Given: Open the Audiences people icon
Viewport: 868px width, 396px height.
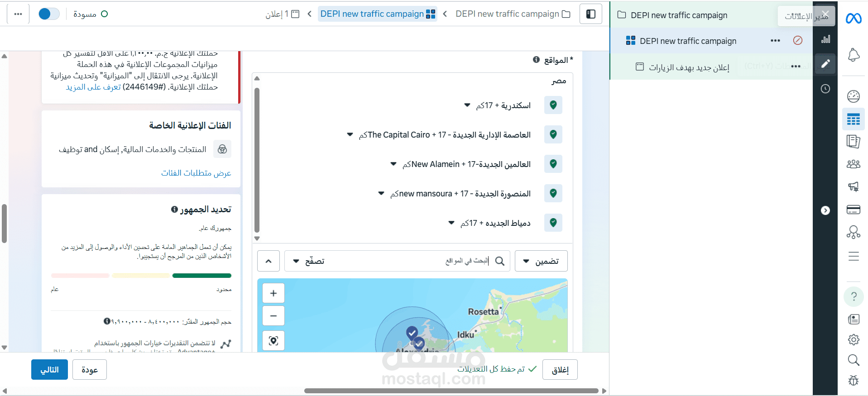Looking at the screenshot, I should click(x=853, y=164).
